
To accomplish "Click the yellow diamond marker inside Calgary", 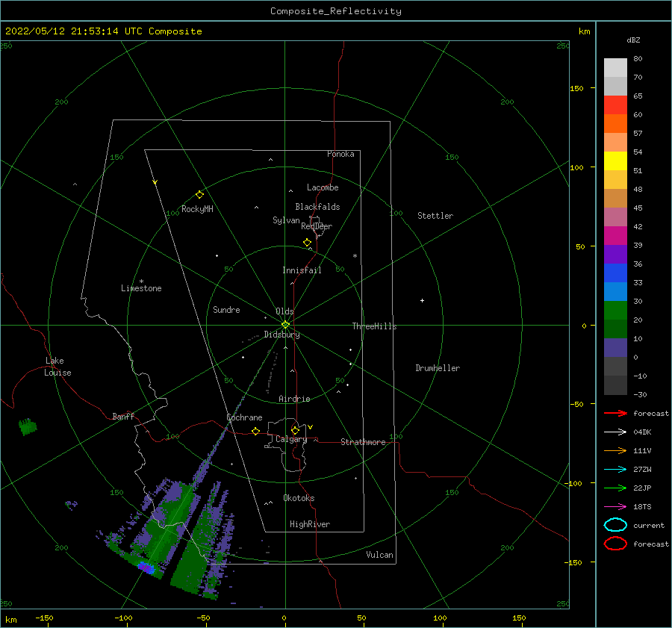I will tap(295, 430).
